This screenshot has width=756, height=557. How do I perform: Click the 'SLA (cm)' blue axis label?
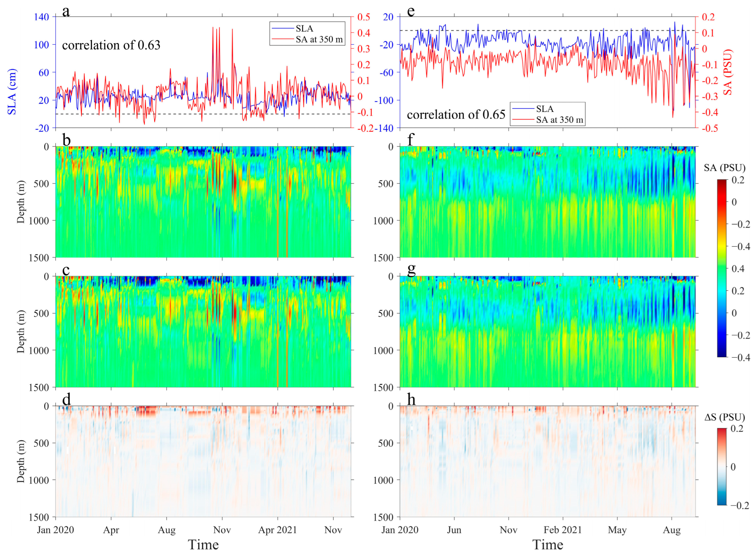tap(12, 92)
